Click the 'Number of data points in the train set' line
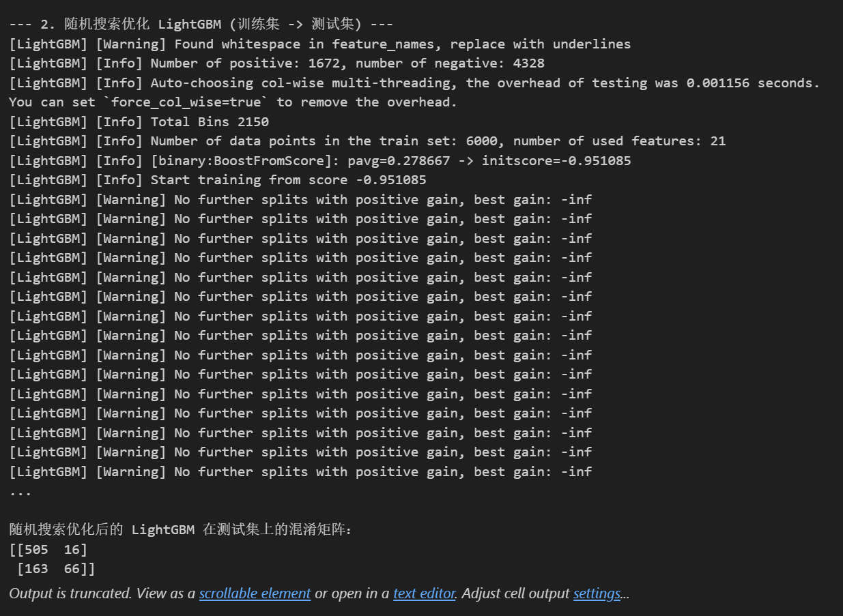The image size is (843, 616). tap(367, 141)
